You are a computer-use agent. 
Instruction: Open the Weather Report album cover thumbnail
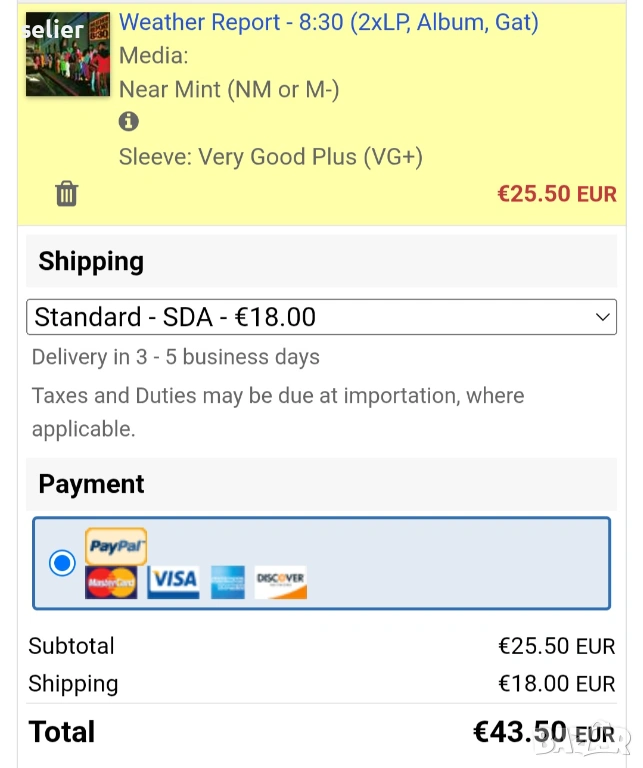[67, 54]
